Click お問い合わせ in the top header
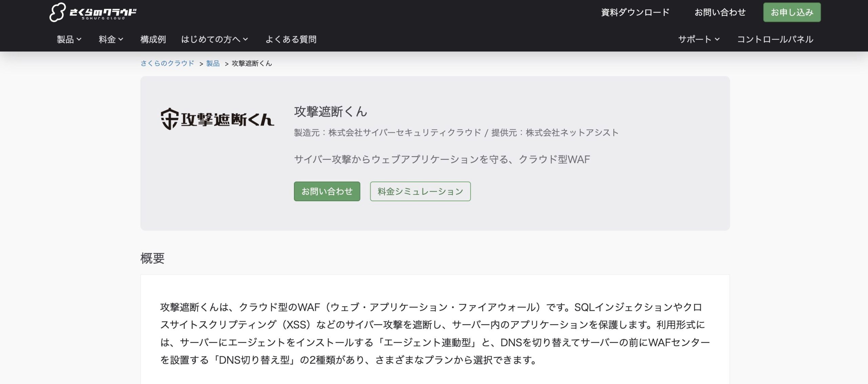Screen dimensions: 868x384 click(x=720, y=12)
